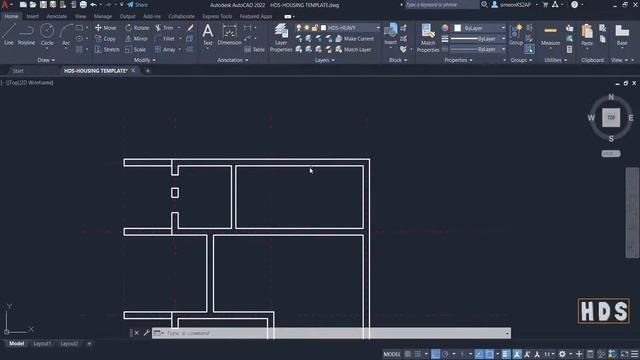The image size is (640, 360).
Task: Switch to the Layout1 tab
Action: 42,344
